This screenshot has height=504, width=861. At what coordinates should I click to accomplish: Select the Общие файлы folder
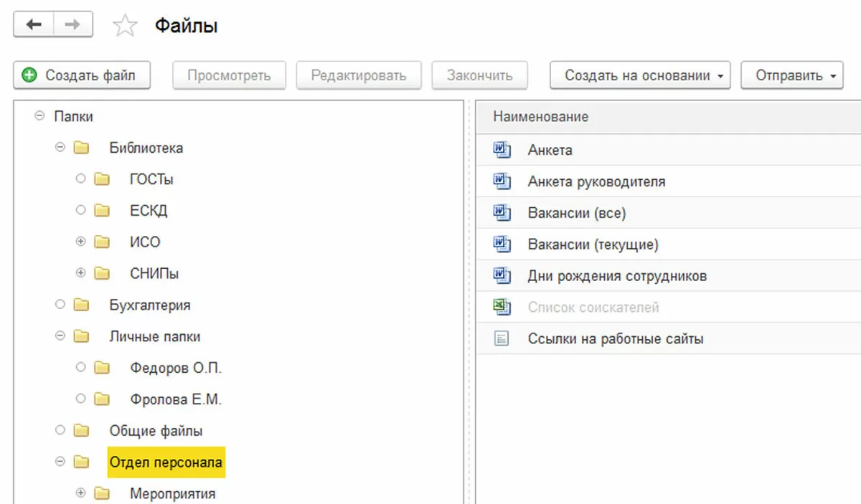pyautogui.click(x=156, y=431)
